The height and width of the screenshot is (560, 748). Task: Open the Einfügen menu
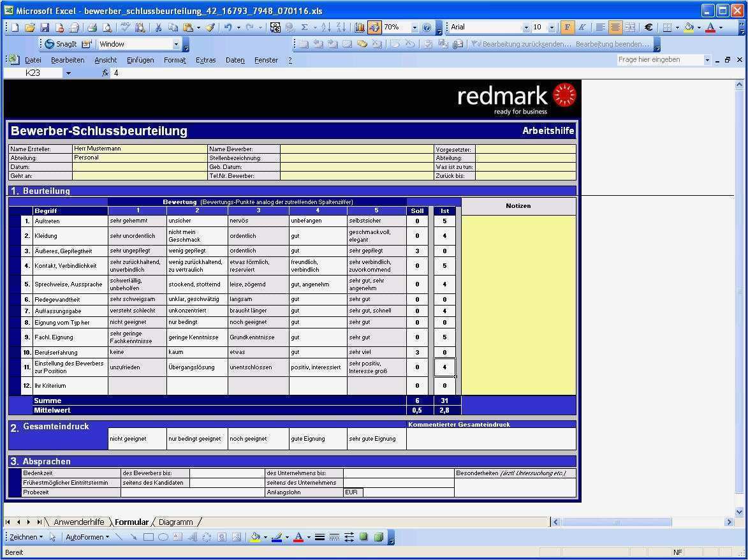(140, 60)
